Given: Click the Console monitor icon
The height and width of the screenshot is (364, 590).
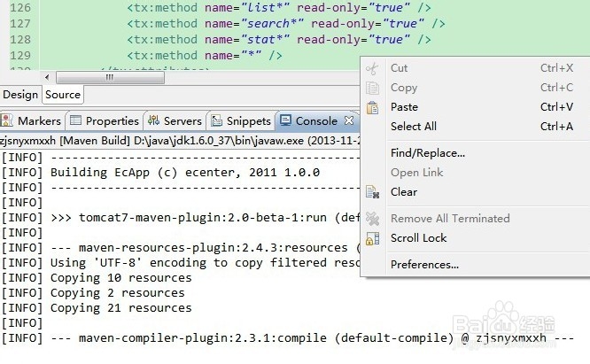Looking at the screenshot, I should click(285, 120).
